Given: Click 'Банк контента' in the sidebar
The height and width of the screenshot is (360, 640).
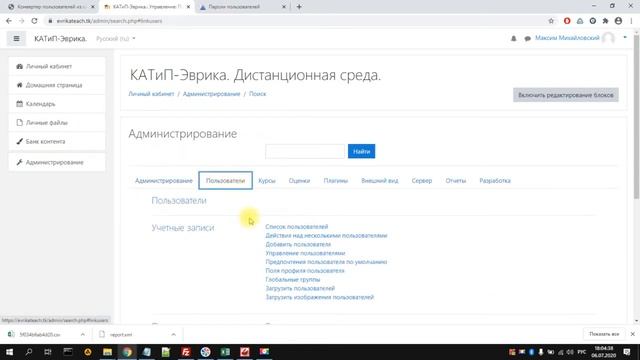Looking at the screenshot, I should (x=57, y=141).
